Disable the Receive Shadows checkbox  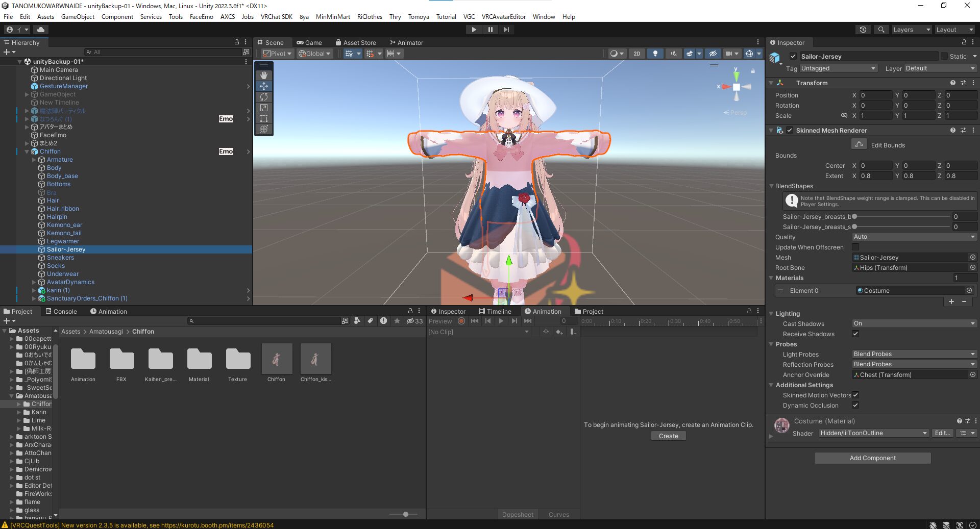(x=855, y=334)
